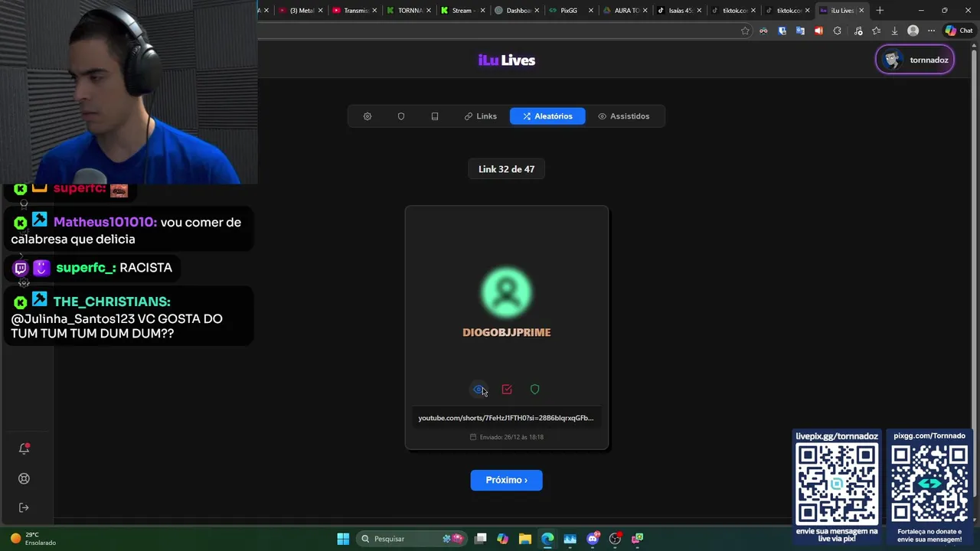Click the livepix.gg/tornnadoz QR code

(837, 484)
